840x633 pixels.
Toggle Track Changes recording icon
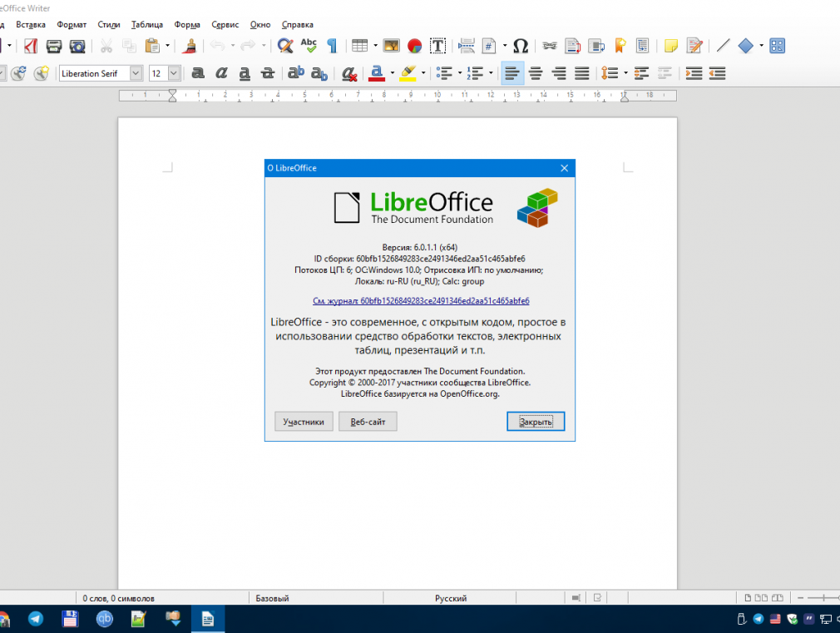click(694, 46)
